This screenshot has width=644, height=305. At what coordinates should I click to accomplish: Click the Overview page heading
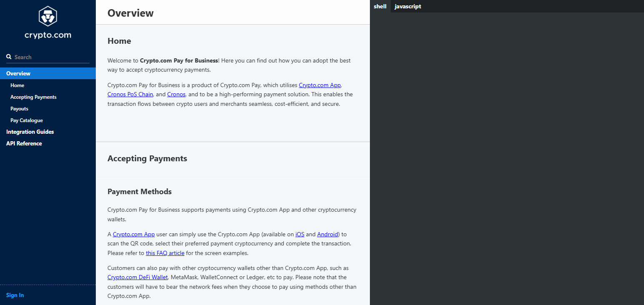pyautogui.click(x=130, y=13)
